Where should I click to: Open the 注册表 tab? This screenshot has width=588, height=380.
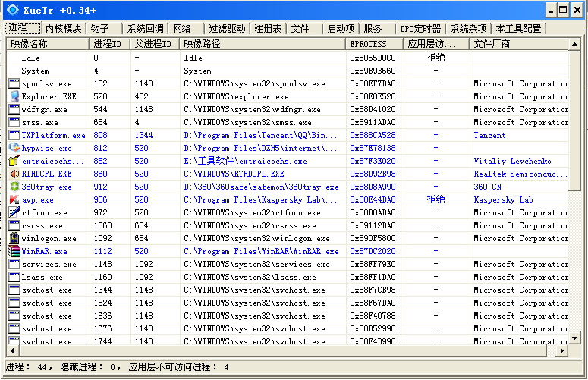[268, 29]
